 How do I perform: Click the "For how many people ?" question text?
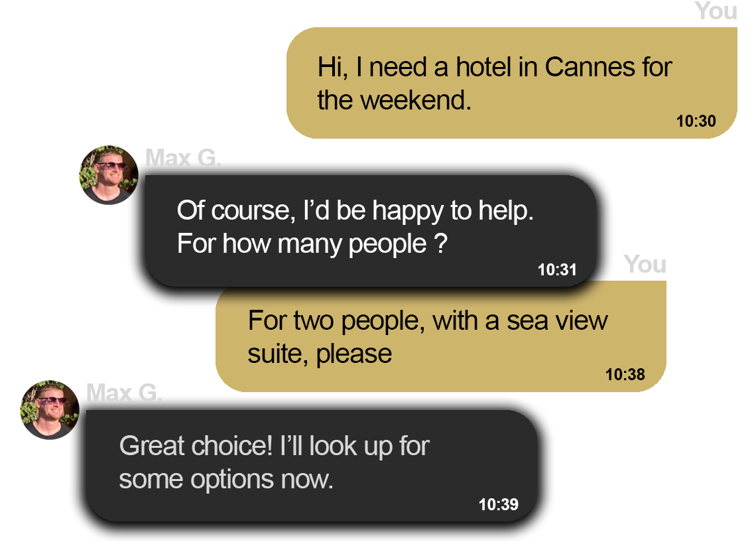coord(312,244)
